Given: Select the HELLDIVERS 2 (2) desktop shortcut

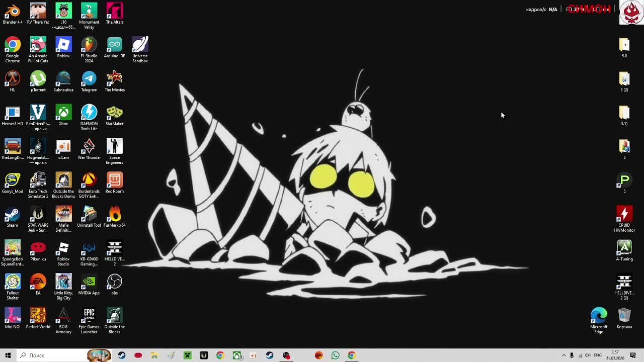Looking at the screenshot, I should click(x=624, y=287).
